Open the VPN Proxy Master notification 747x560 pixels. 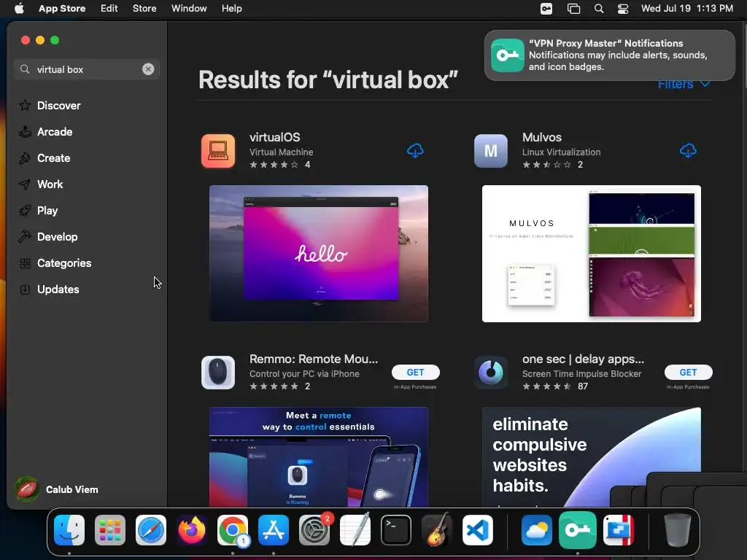pyautogui.click(x=609, y=55)
